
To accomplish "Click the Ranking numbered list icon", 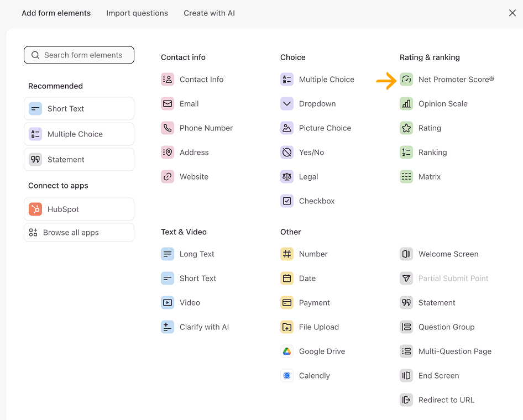I will tap(406, 153).
